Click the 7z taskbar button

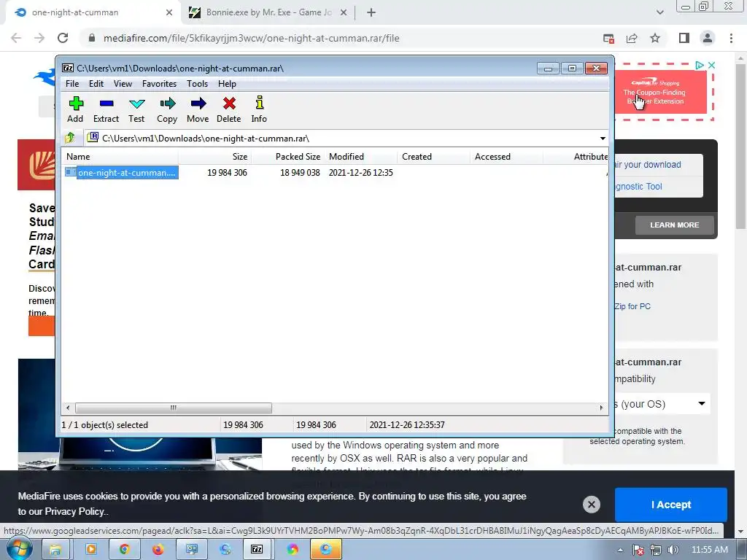(257, 550)
